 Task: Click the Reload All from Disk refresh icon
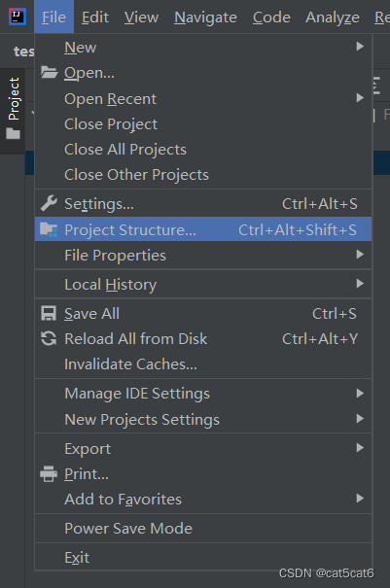49,338
